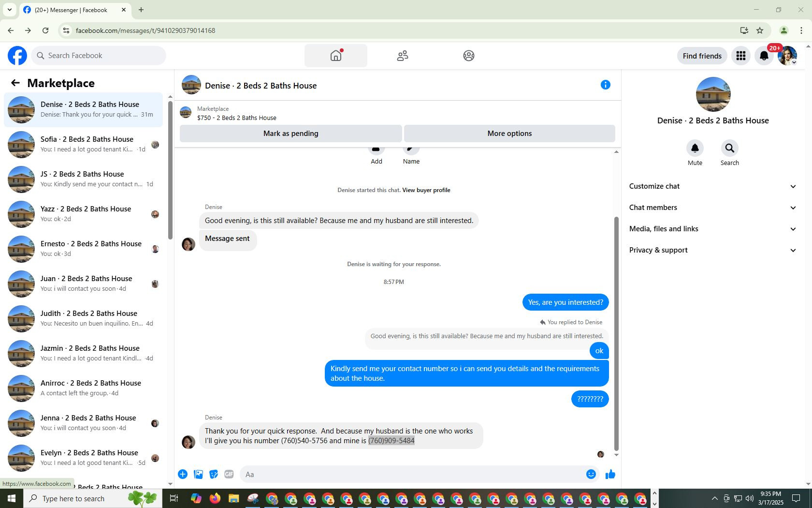Screen dimensions: 812x508
Task: Open the notifications bell showing 20+
Action: tap(764, 56)
